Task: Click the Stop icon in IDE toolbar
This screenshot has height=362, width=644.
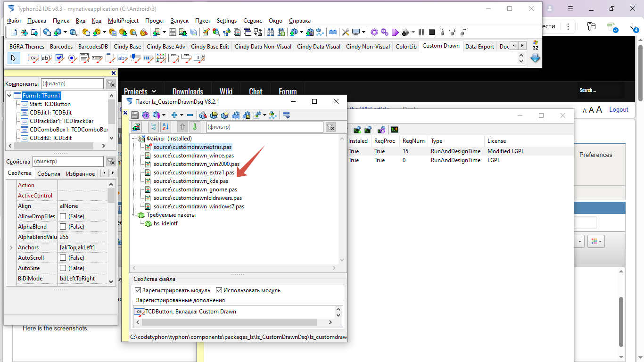Action: [x=431, y=32]
